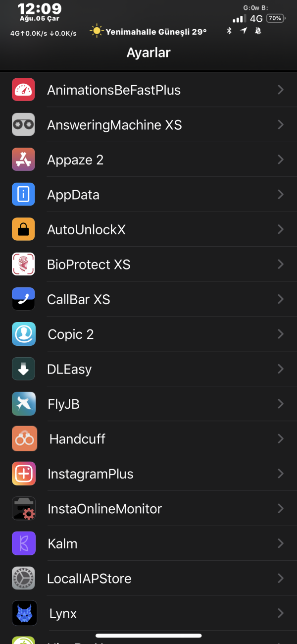Viewport: 297px width, 644px height.
Task: Tap the Yenimahalle weather text in status bar
Action: [x=148, y=32]
